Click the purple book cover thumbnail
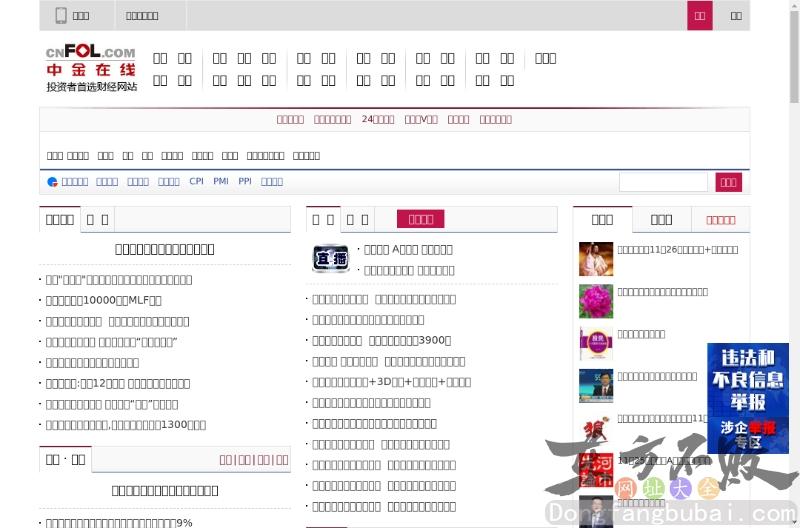Viewport: 800px width, 528px height. pyautogui.click(x=596, y=343)
